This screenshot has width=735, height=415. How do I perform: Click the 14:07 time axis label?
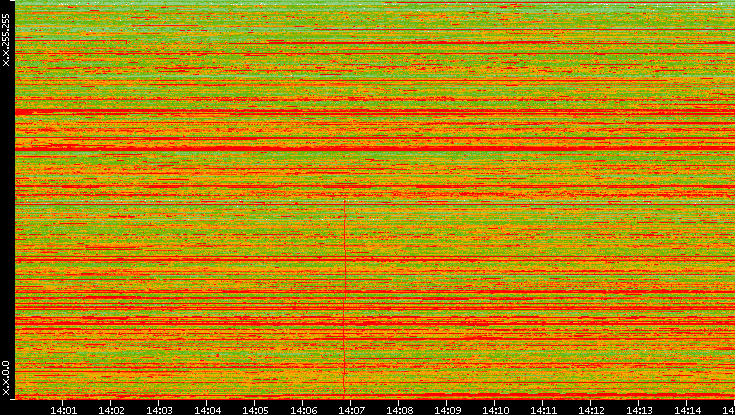(x=351, y=410)
